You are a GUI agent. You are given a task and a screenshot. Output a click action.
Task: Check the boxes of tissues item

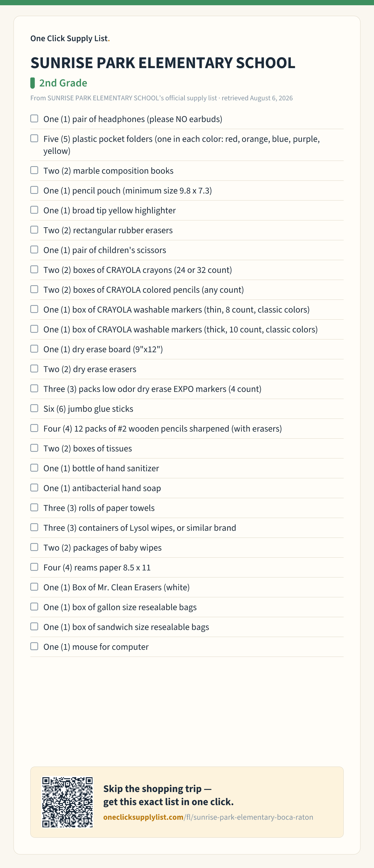click(34, 448)
